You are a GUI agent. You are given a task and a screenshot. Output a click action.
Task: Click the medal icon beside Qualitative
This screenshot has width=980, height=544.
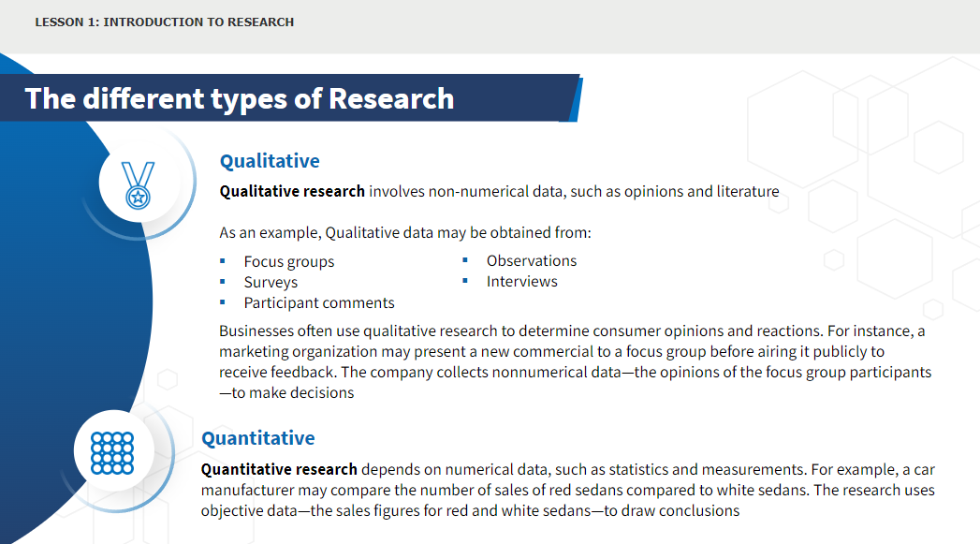coord(139,185)
